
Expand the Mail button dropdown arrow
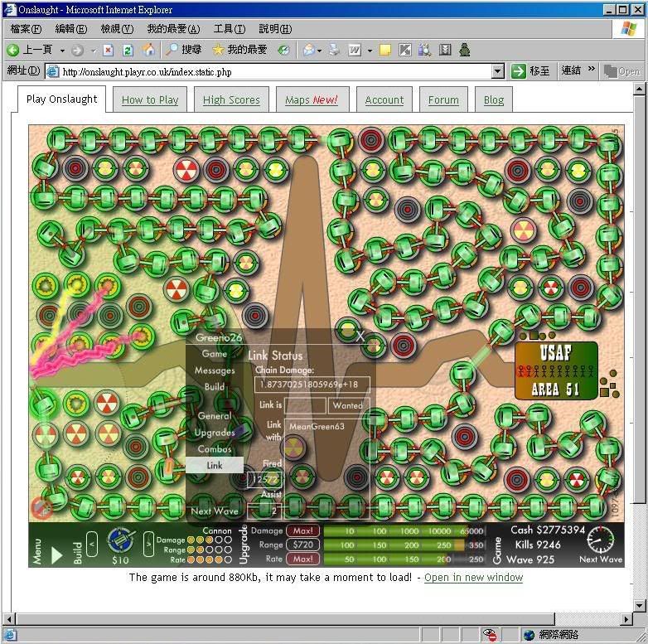319,51
